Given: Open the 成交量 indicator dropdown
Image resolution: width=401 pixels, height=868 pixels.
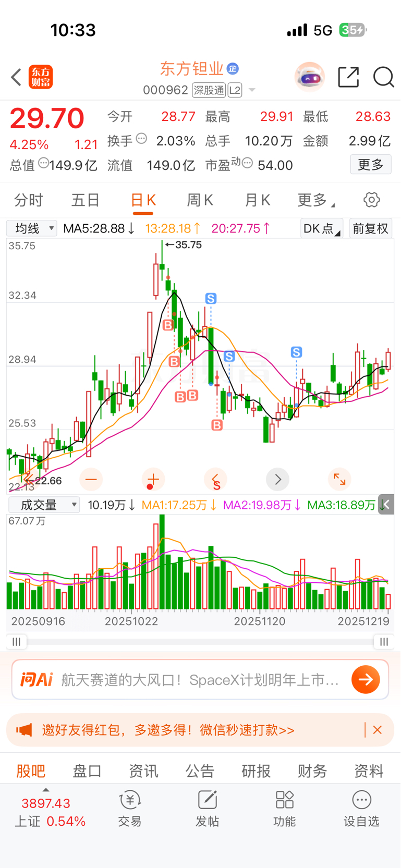Looking at the screenshot, I should coord(44,505).
